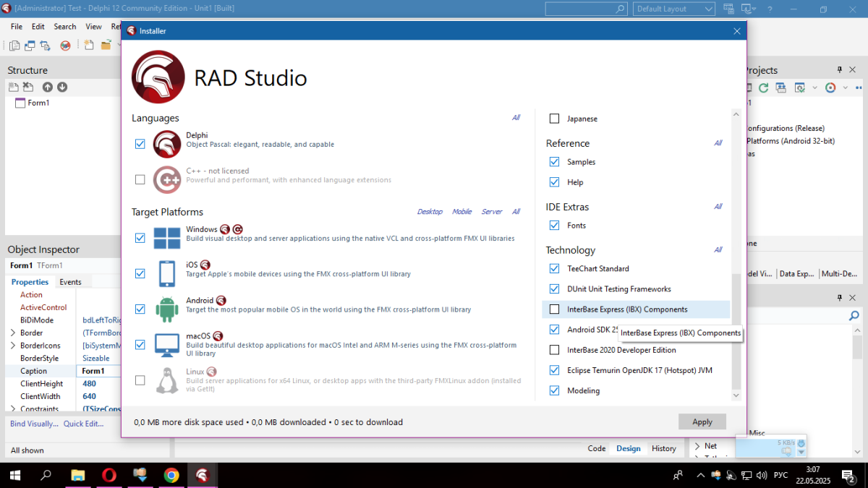Screen dimensions: 868x488
Task: Open the Edit menu
Action: (38, 27)
